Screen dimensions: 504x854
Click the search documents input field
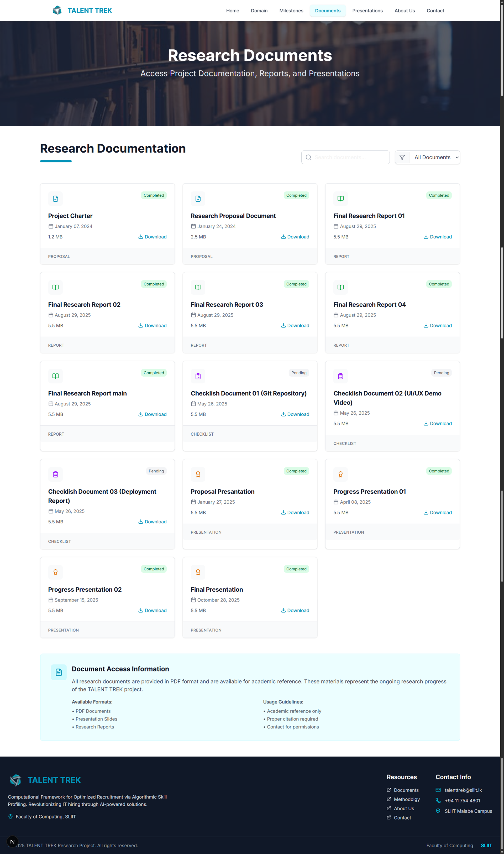click(x=345, y=157)
